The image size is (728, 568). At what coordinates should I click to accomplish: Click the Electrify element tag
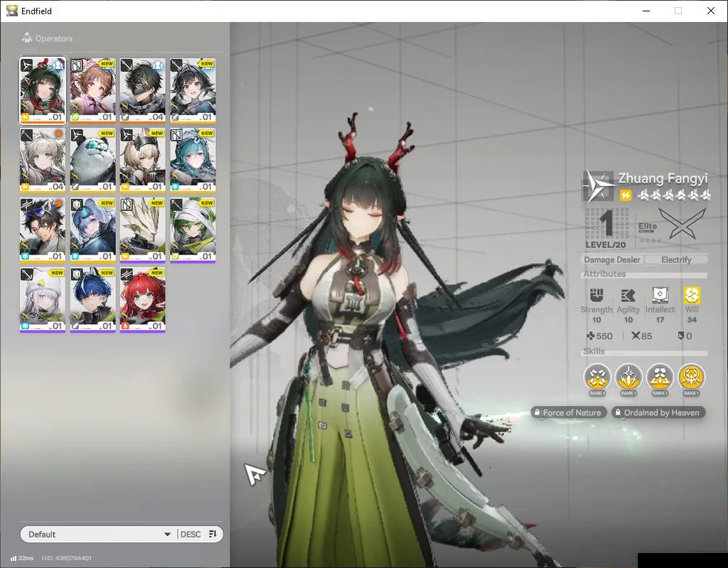tap(676, 259)
